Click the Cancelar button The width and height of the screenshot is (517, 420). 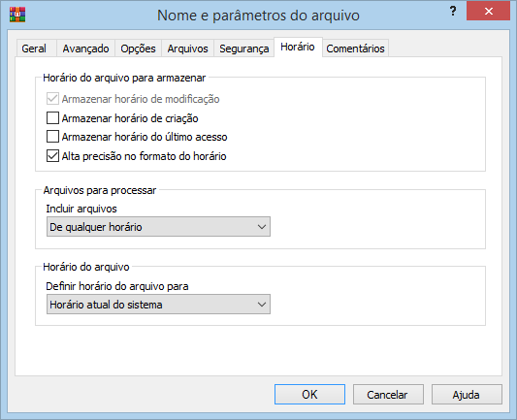[388, 394]
